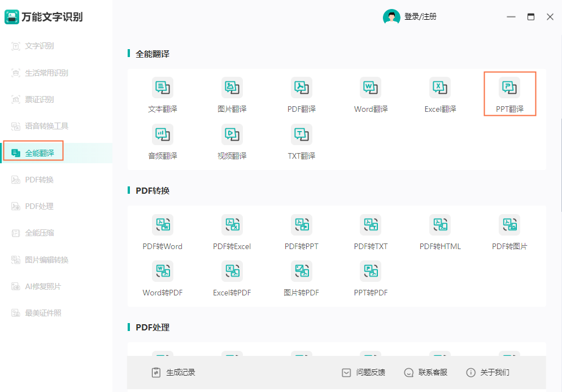Minimize the application window
Image resolution: width=562 pixels, height=392 pixels.
(x=511, y=17)
